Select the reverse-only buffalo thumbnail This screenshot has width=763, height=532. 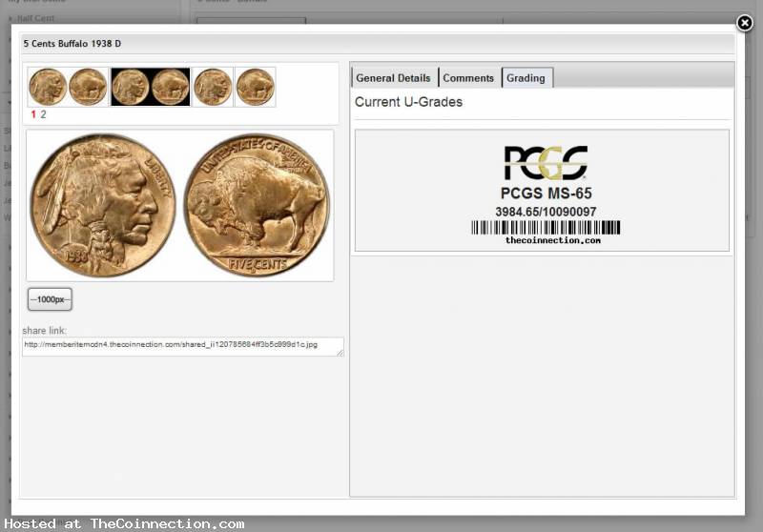click(x=256, y=87)
